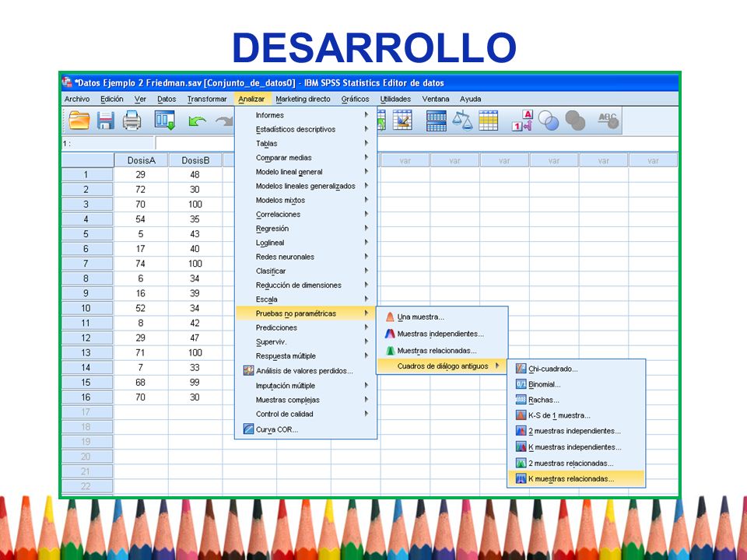Click the Insert Variable toolbar icon
This screenshot has height=560, width=747.
pyautogui.click(x=402, y=121)
